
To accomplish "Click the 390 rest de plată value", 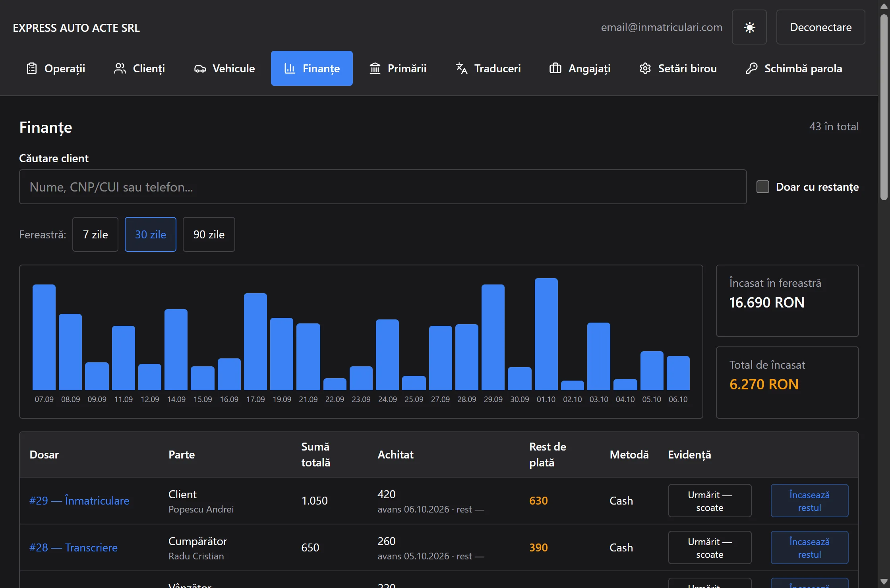I will coord(538,547).
